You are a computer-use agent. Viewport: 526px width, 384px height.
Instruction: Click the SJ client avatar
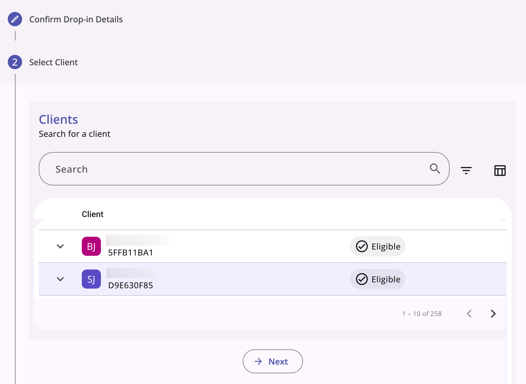pyautogui.click(x=91, y=279)
